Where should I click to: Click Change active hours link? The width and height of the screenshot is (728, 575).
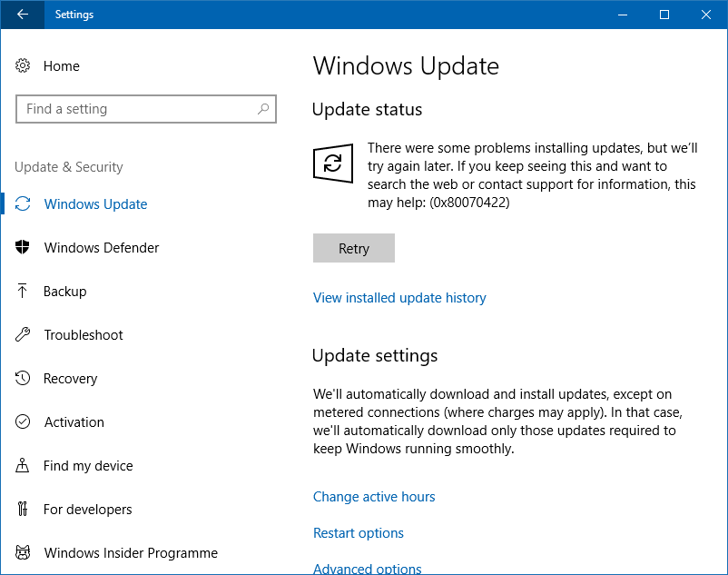374,497
